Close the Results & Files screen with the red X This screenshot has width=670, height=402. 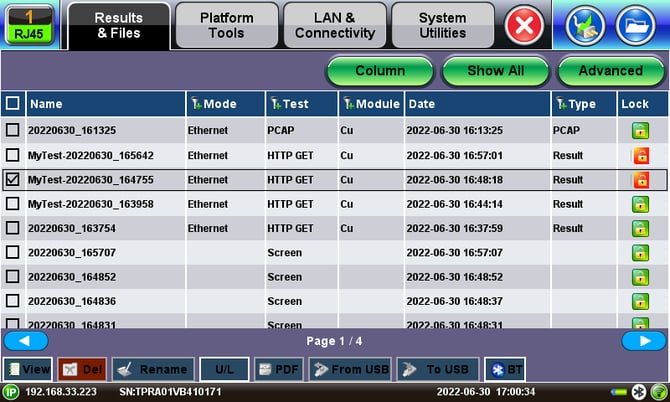pyautogui.click(x=524, y=25)
